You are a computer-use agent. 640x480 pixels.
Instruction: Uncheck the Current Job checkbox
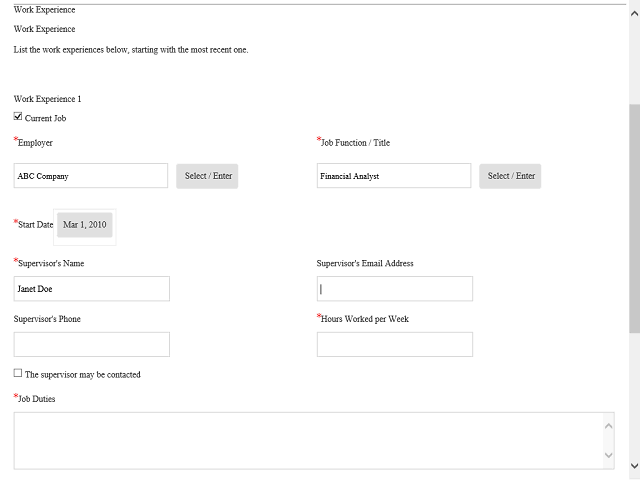click(18, 116)
